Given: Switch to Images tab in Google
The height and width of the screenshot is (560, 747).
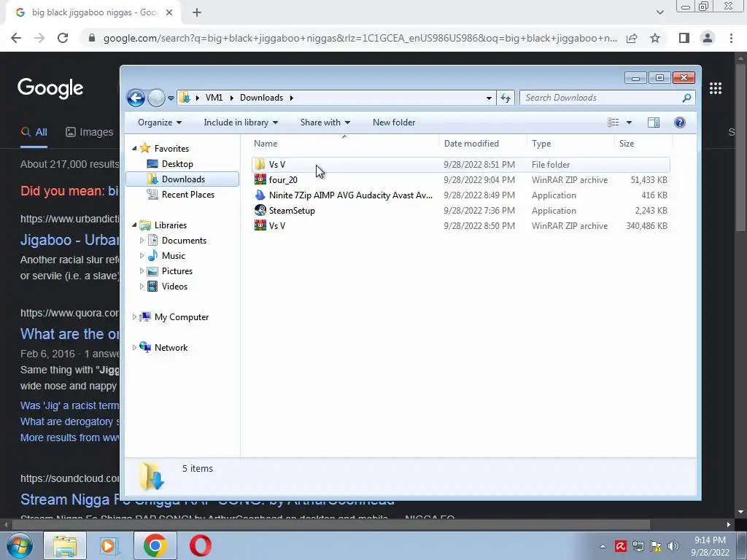Looking at the screenshot, I should coord(90,132).
